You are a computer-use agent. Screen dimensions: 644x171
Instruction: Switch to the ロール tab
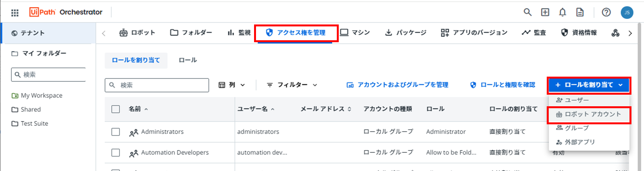(188, 60)
